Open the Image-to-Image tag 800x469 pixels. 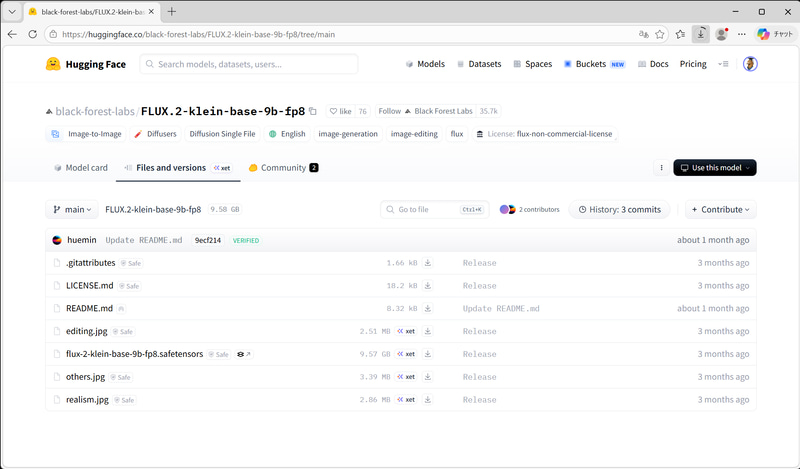86,134
